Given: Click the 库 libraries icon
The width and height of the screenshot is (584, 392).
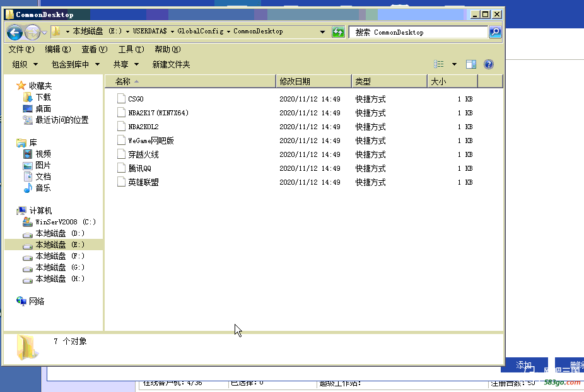Looking at the screenshot, I should pyautogui.click(x=21, y=143).
